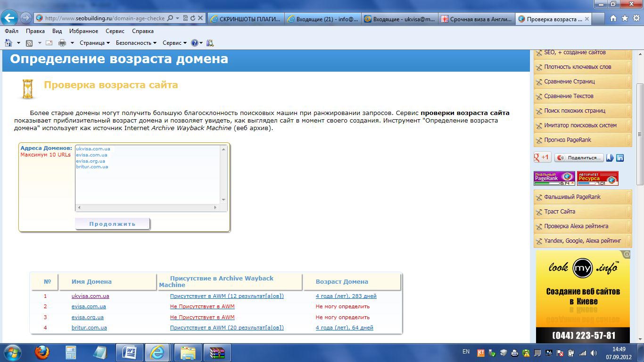Click the Print icon on the command bar
Screen dimensions: 644x362
pos(62,42)
